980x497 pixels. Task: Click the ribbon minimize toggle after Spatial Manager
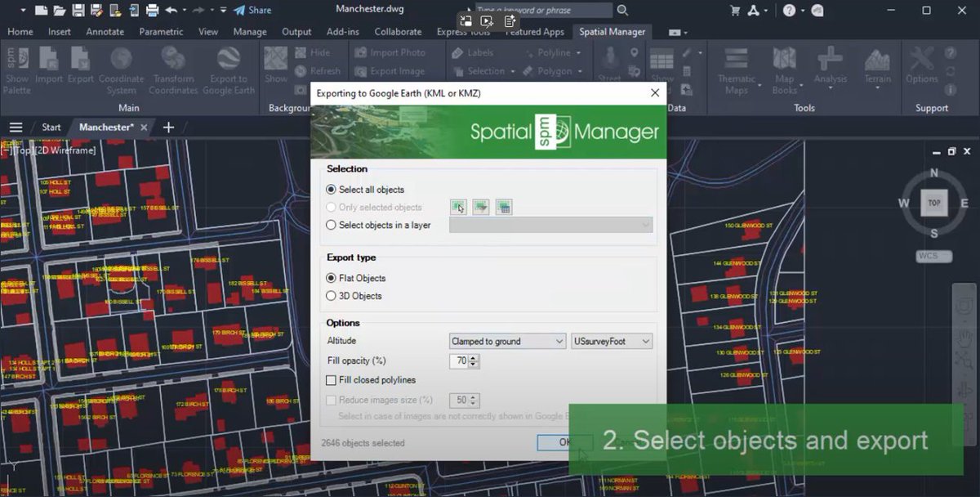(676, 32)
